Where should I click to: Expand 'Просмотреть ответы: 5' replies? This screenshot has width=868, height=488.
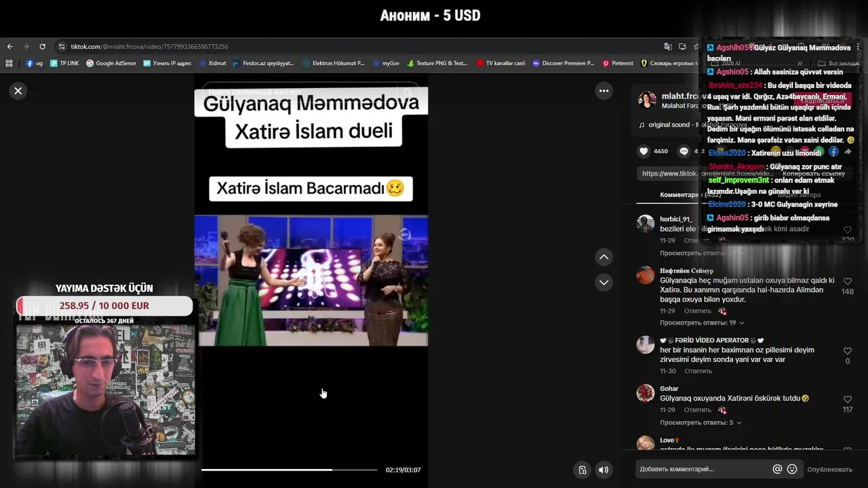click(701, 422)
